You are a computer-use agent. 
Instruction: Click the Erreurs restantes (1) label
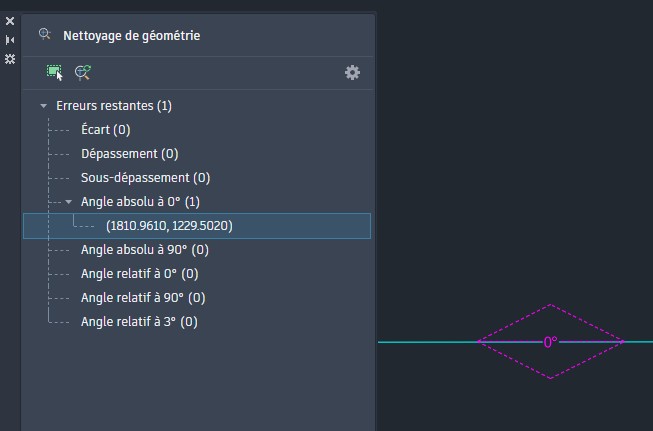click(x=114, y=106)
